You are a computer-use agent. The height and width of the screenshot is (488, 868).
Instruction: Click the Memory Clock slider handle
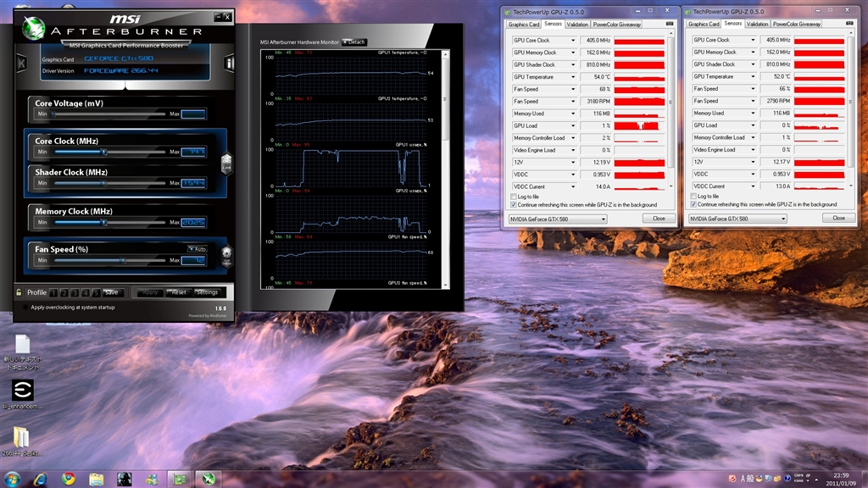pos(103,223)
